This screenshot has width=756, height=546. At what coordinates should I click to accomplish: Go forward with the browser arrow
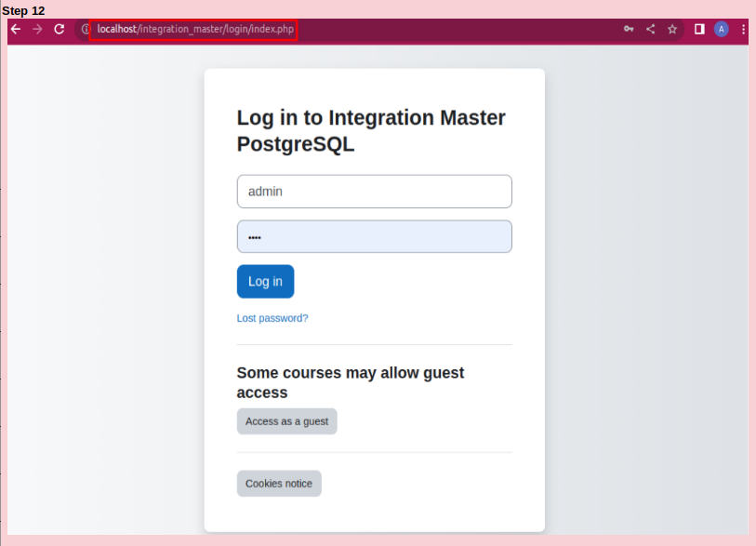click(37, 29)
